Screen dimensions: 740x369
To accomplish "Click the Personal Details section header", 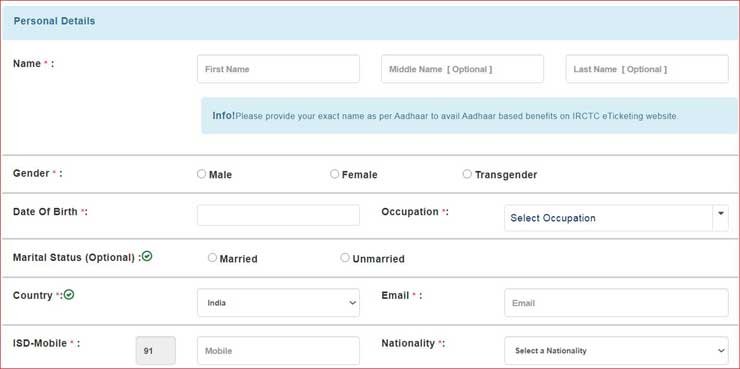I will point(54,21).
